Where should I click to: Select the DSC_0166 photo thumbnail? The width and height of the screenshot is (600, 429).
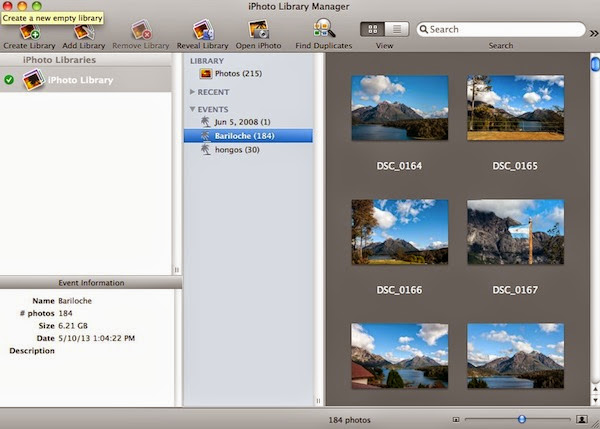pyautogui.click(x=399, y=232)
